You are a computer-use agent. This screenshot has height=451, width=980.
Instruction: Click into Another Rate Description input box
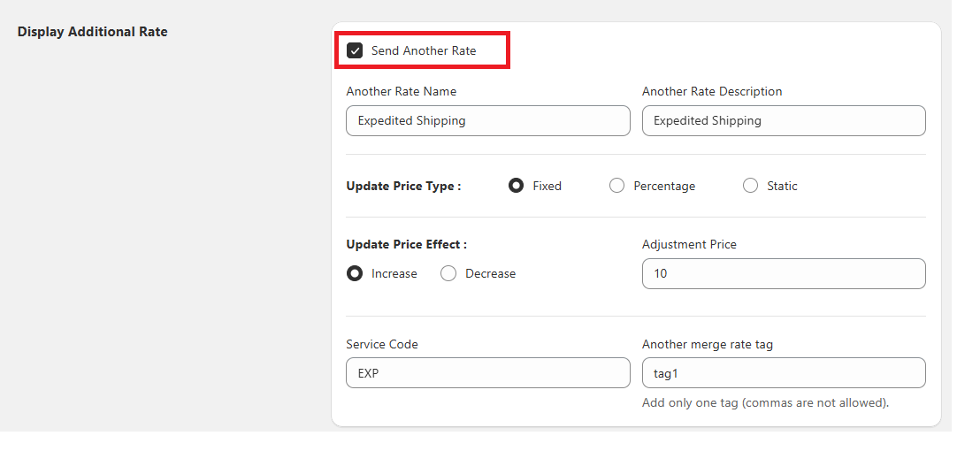click(784, 120)
